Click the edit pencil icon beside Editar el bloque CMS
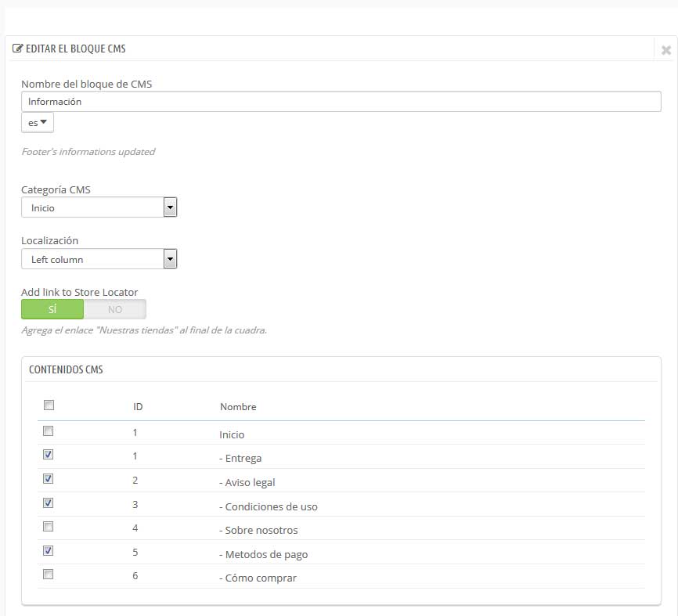The height and width of the screenshot is (616, 678). (x=18, y=49)
